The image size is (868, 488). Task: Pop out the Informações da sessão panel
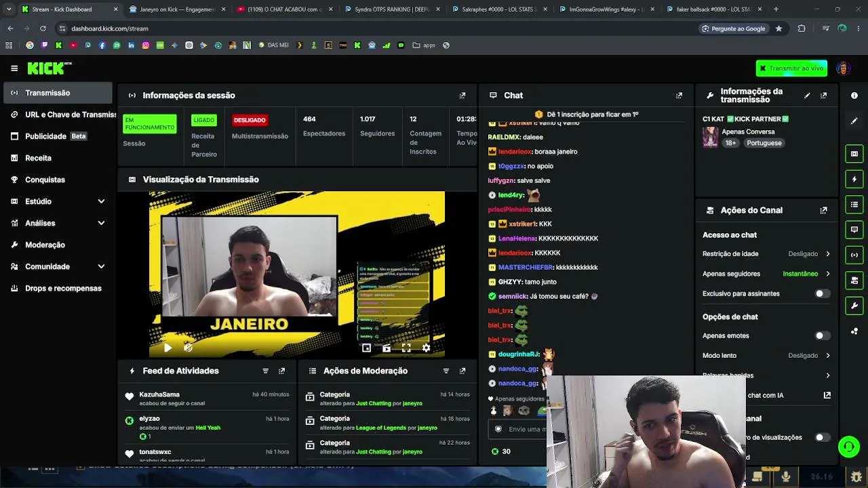pyautogui.click(x=462, y=96)
